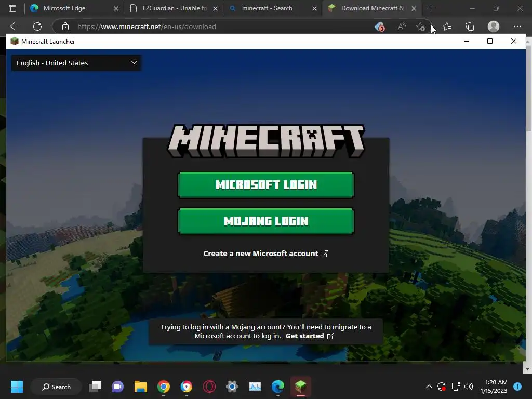Switch to the E2Guardian browser tab
This screenshot has width=532, height=399.
click(175, 8)
